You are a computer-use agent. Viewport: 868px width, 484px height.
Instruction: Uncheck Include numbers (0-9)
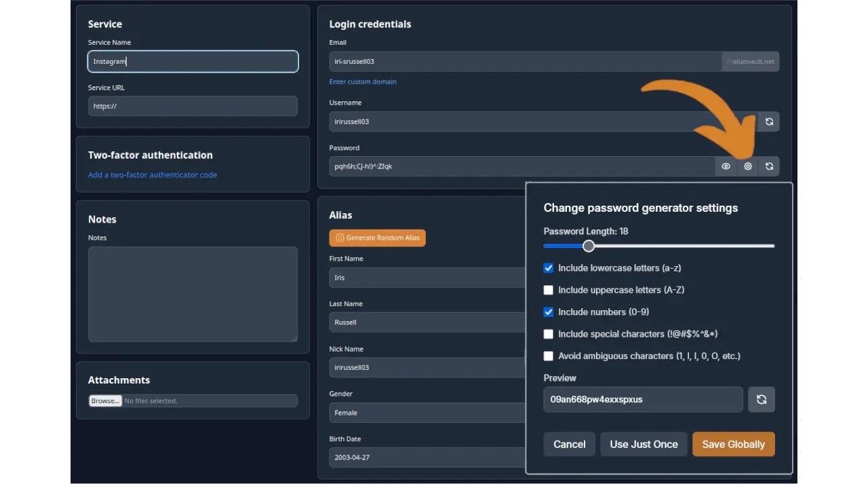tap(549, 312)
